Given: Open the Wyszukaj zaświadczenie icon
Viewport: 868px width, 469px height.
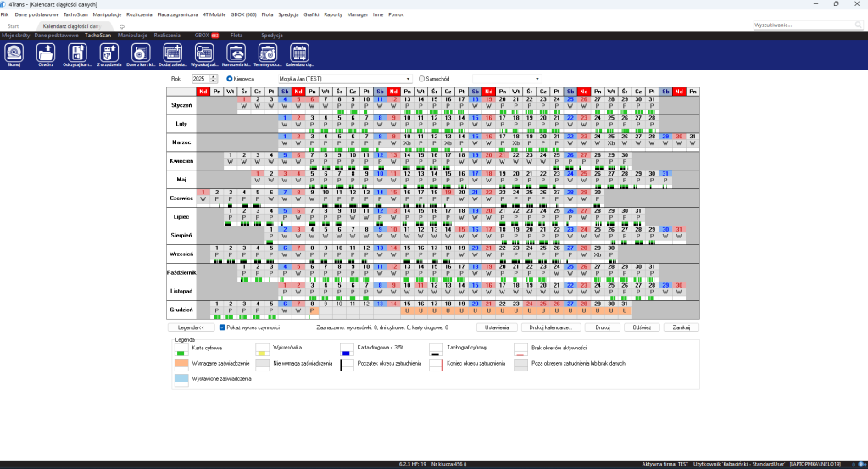Looking at the screenshot, I should (204, 55).
